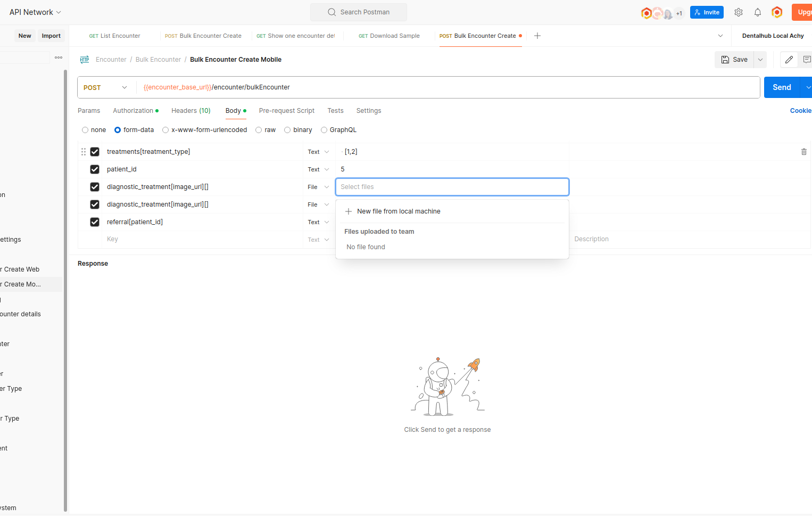Expand the Save options dropdown arrow
The width and height of the screenshot is (812, 516).
click(x=760, y=60)
